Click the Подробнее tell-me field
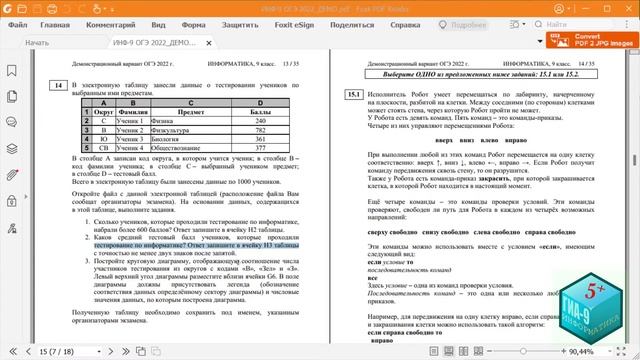 463,25
